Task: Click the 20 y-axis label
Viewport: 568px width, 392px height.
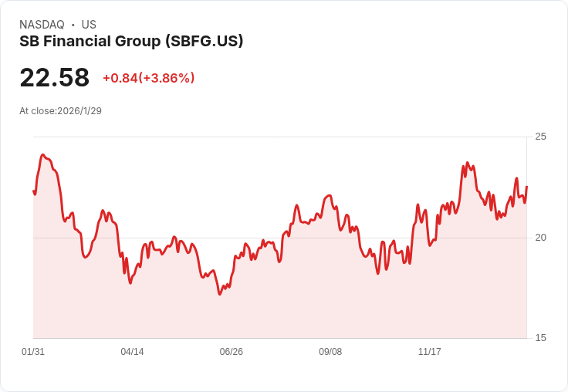Action: click(x=540, y=237)
